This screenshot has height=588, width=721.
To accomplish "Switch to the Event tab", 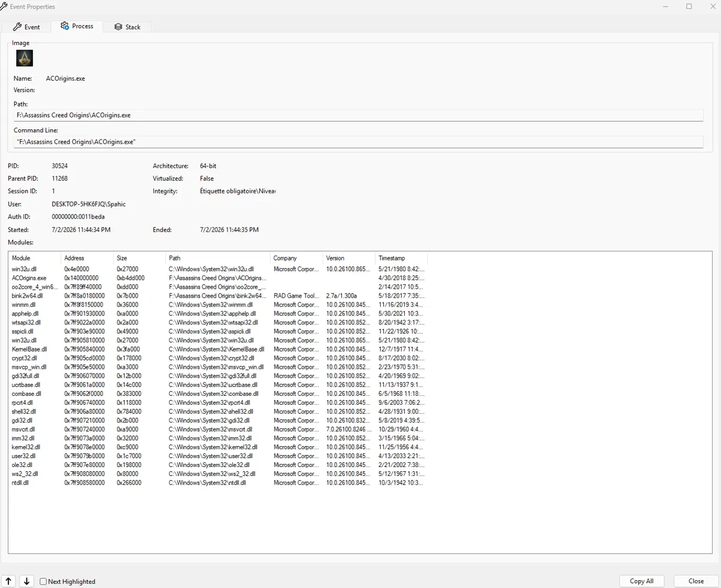I will pos(26,27).
